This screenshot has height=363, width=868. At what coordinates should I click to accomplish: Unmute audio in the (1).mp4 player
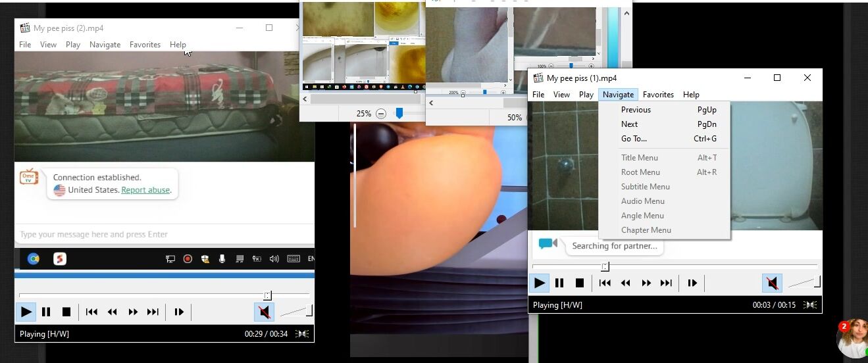click(x=773, y=283)
